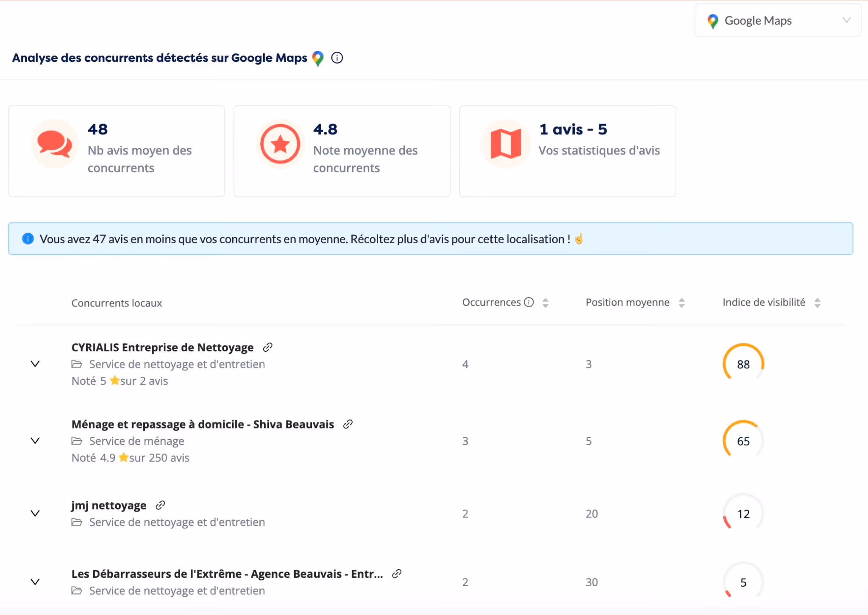Expand the Shiva Beauvais row chevron
The height and width of the screenshot is (615, 868).
[x=35, y=441]
